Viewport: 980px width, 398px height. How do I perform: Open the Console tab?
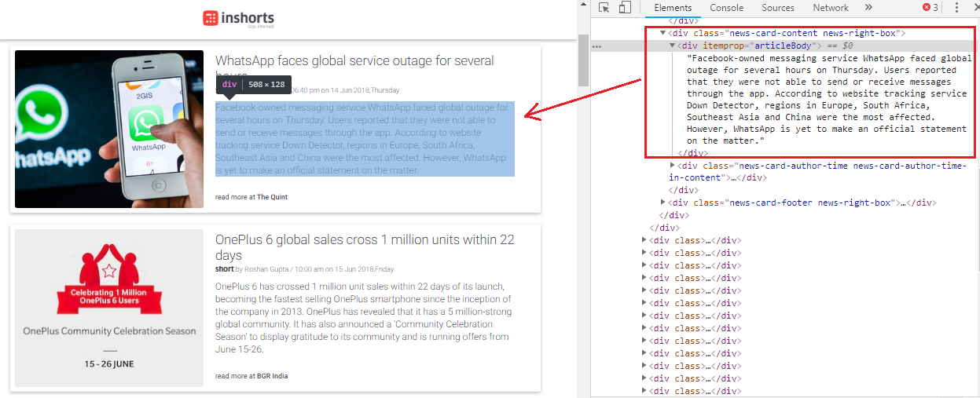pos(726,8)
